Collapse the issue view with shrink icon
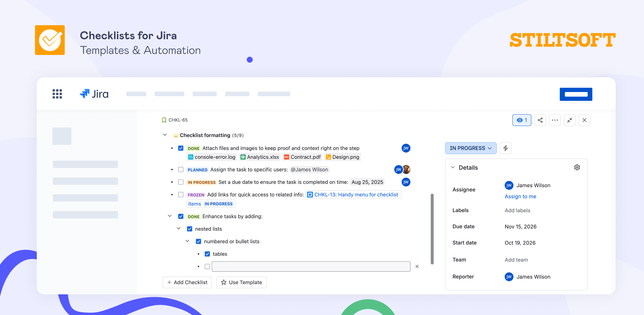This screenshot has height=315, width=644. point(569,120)
